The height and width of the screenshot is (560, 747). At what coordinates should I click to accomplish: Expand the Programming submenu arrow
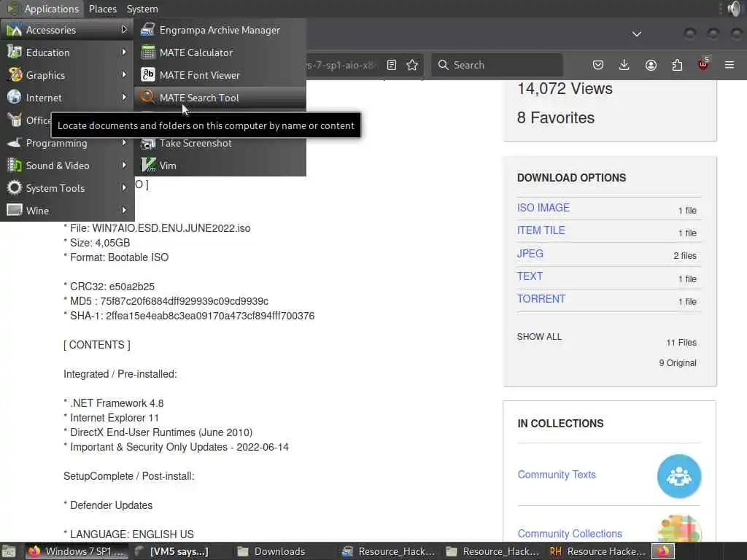124,142
